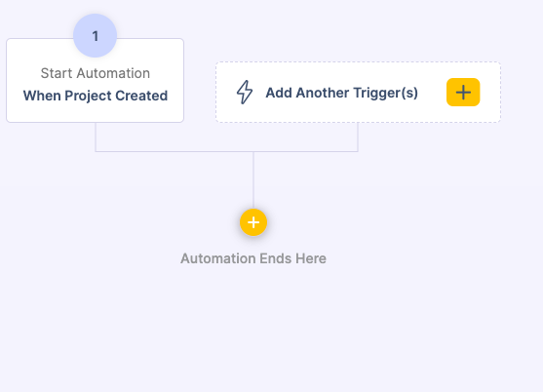Open the When Project Created trigger card
This screenshot has width=543, height=392.
(x=95, y=80)
